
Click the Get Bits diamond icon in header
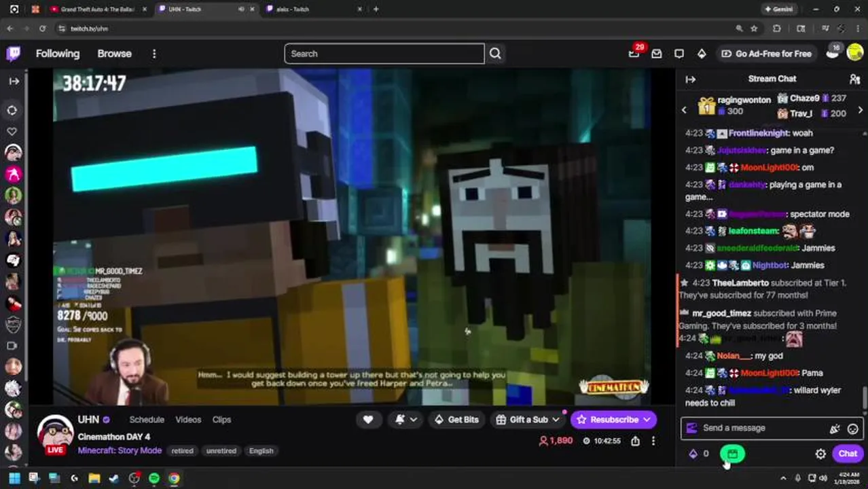tap(702, 54)
